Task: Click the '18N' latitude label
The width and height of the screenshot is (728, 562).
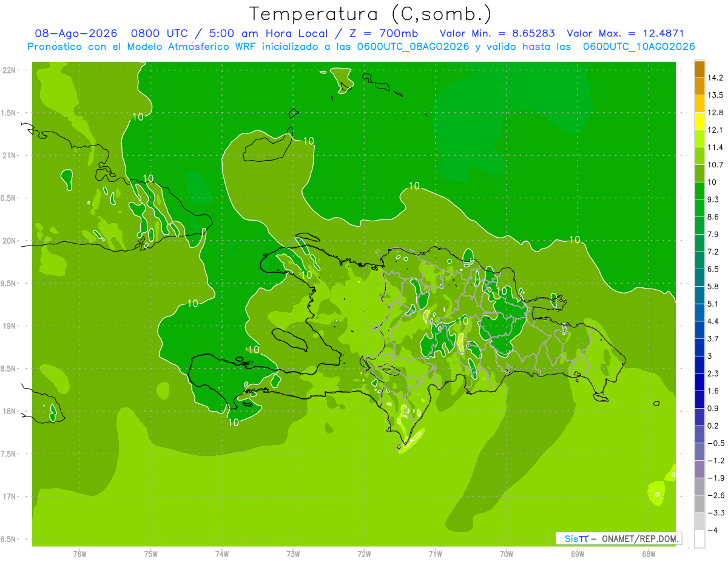Action: [x=10, y=412]
